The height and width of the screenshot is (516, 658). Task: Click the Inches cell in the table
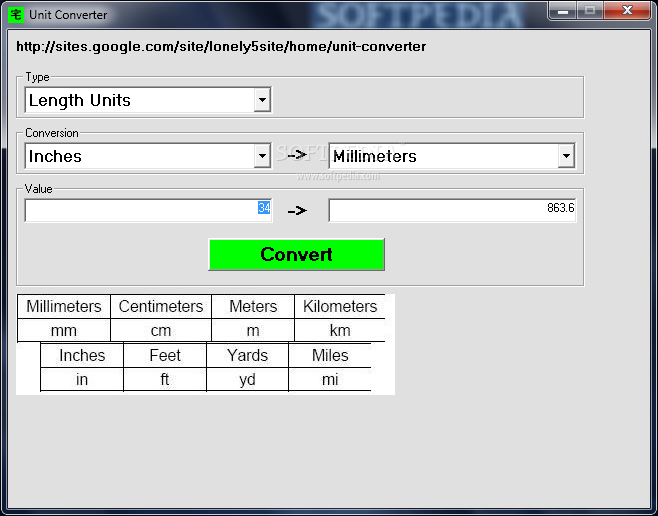tap(82, 355)
